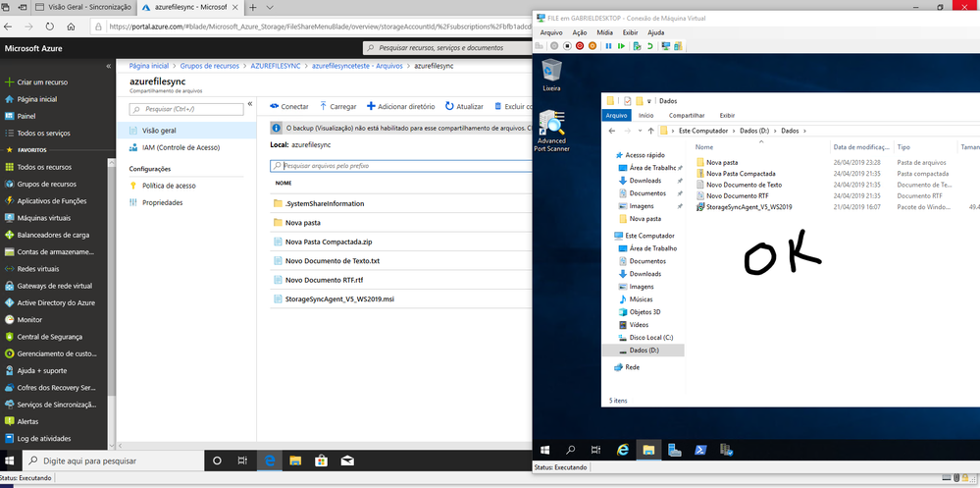Go back with the browser back arrow

(8, 27)
